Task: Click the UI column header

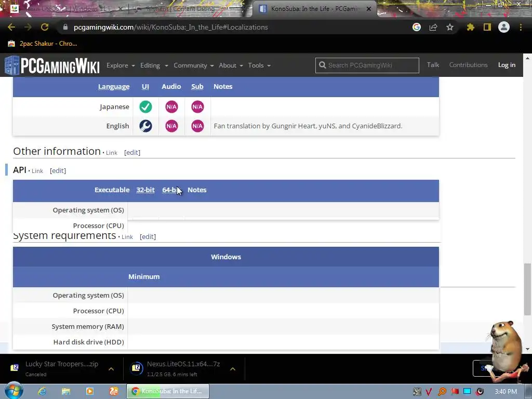Action: click(x=145, y=87)
